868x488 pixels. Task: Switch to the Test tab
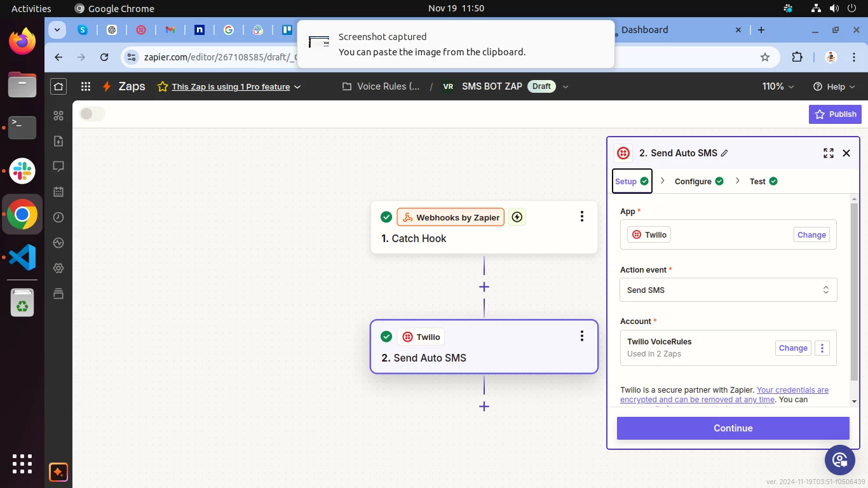point(763,181)
